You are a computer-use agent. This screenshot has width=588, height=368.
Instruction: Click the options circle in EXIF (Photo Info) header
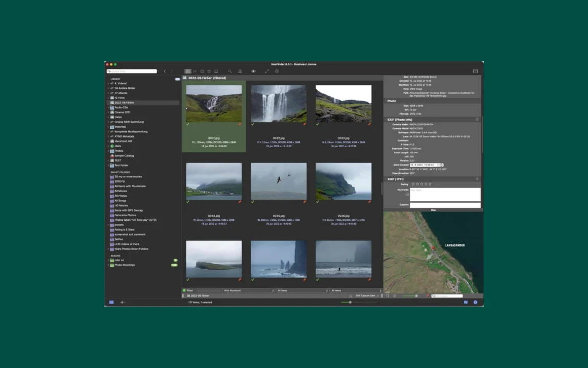(477, 120)
